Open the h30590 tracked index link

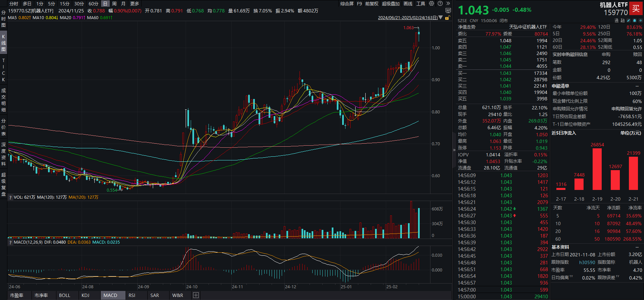[587, 262]
